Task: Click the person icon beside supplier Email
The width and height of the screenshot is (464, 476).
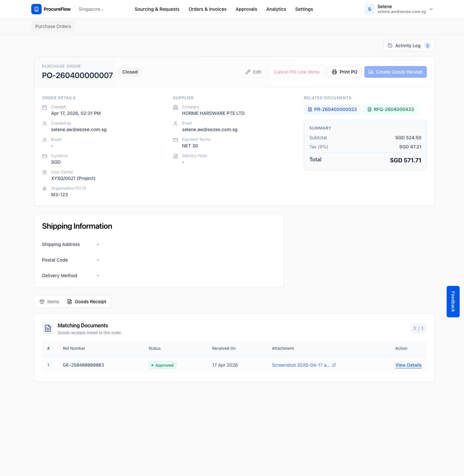Action: point(176,124)
